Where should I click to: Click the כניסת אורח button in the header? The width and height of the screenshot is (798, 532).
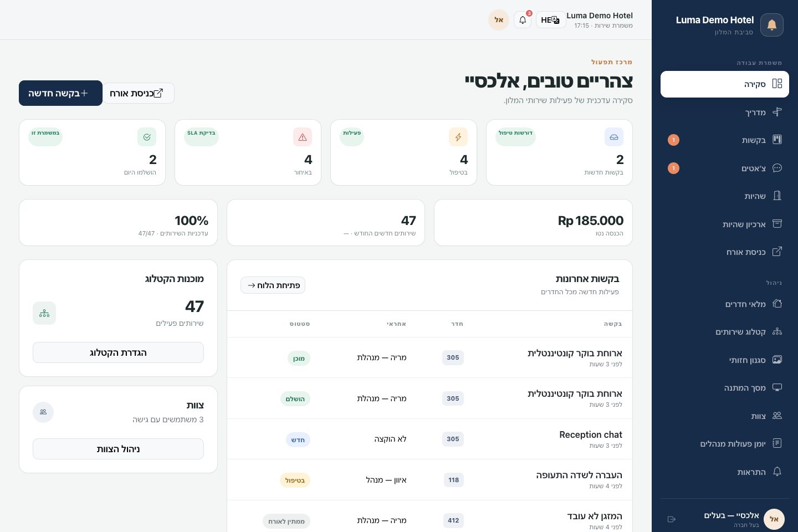point(139,93)
